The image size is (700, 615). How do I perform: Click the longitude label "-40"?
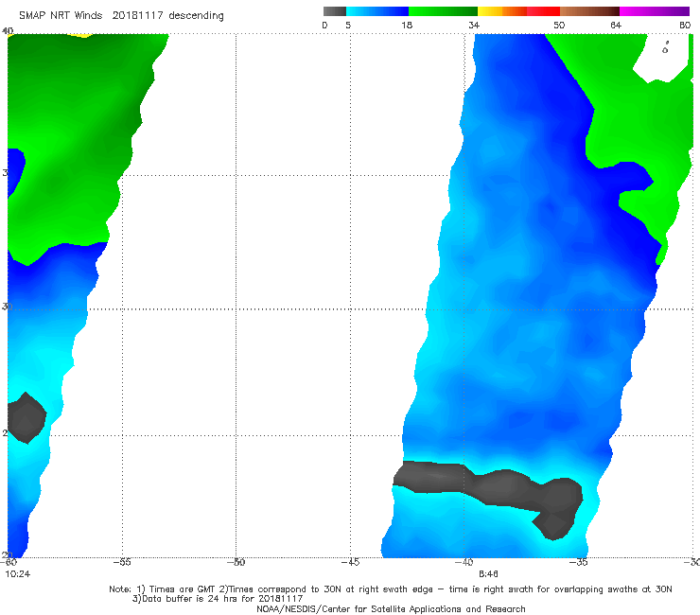click(464, 562)
